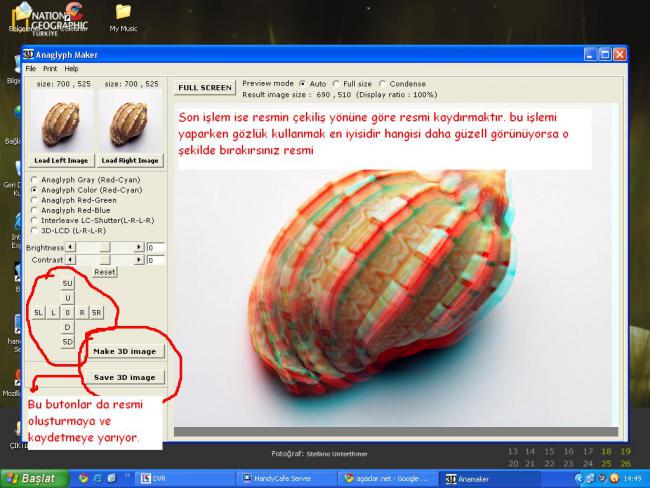Switch to Anamaker taskbar button
This screenshot has height=488, width=650.
coord(489,479)
